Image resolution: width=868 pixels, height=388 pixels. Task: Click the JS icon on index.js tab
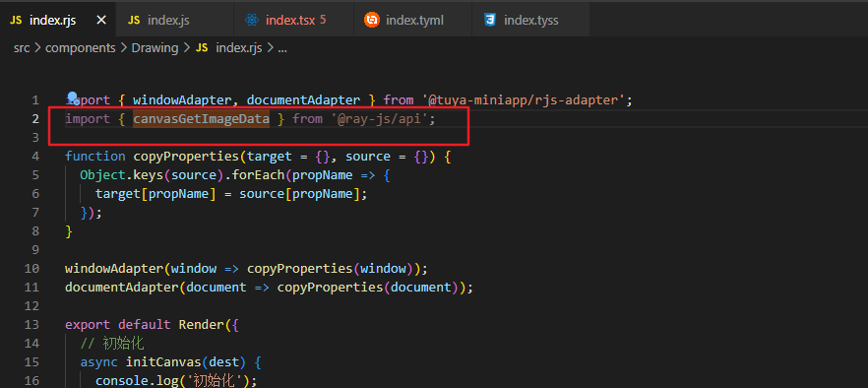[x=134, y=21]
